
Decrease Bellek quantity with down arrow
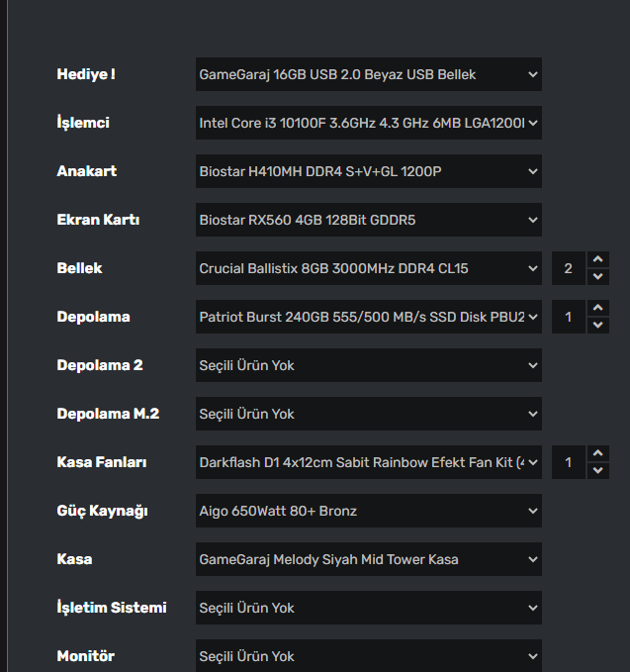click(x=597, y=276)
